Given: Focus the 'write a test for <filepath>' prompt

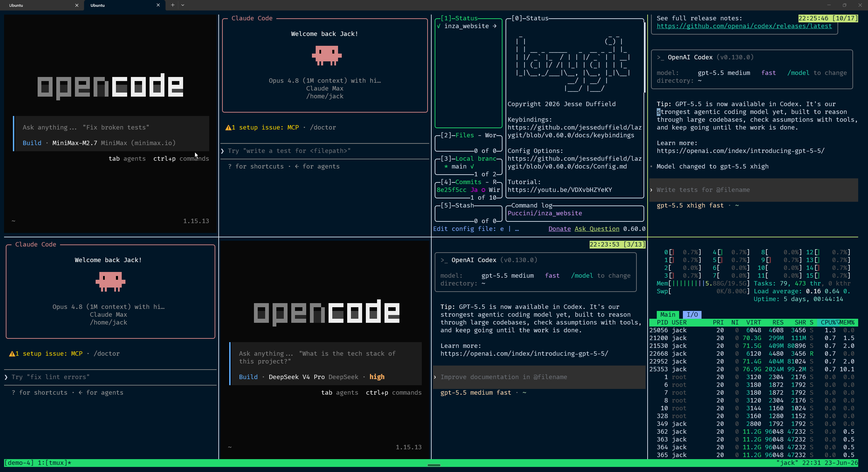Looking at the screenshot, I should point(325,151).
